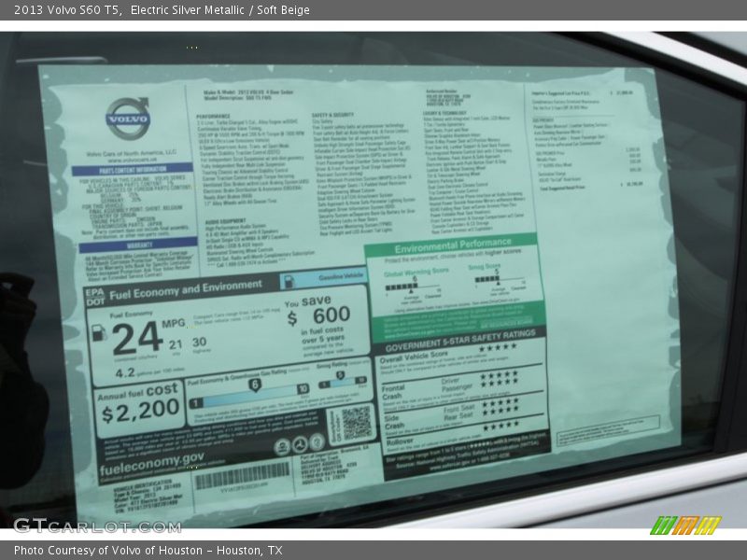Click the middle round agency seal
747x560 pixels.
click(x=300, y=444)
